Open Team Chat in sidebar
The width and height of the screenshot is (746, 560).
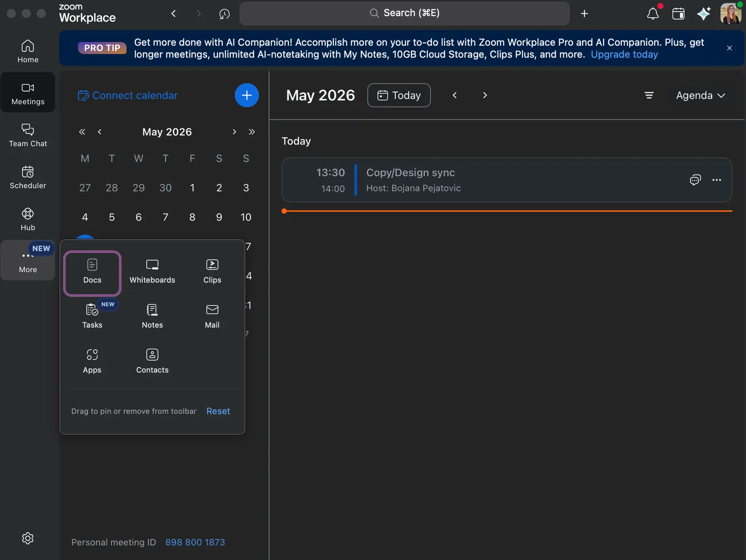[28, 135]
